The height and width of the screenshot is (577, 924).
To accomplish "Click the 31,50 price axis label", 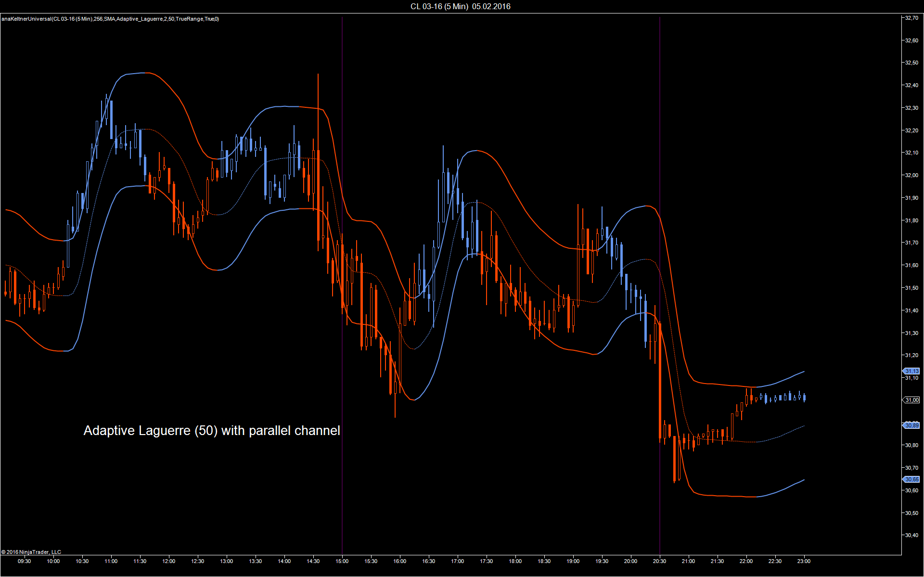I will [x=911, y=288].
